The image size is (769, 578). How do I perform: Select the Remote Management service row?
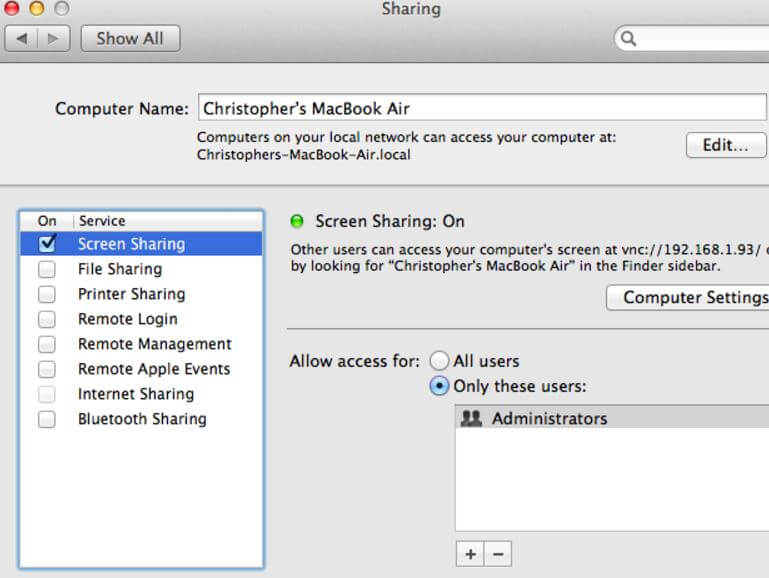click(x=141, y=344)
